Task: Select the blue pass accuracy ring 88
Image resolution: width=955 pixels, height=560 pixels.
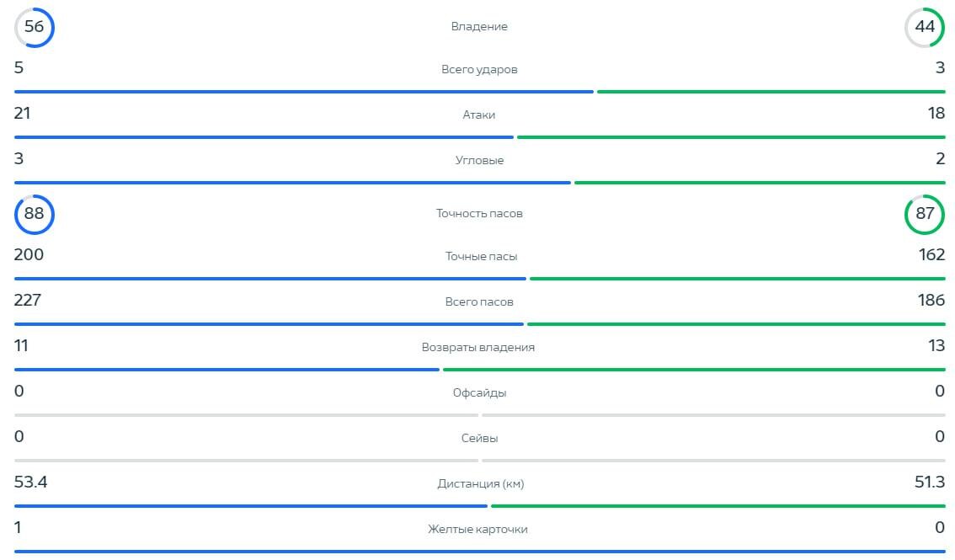Action: click(x=34, y=214)
